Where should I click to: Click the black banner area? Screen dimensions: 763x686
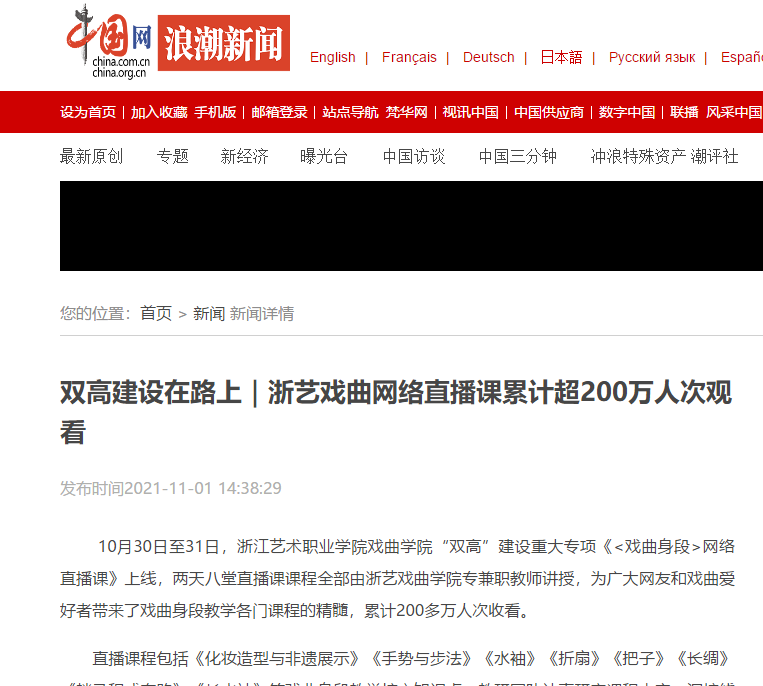tap(411, 226)
